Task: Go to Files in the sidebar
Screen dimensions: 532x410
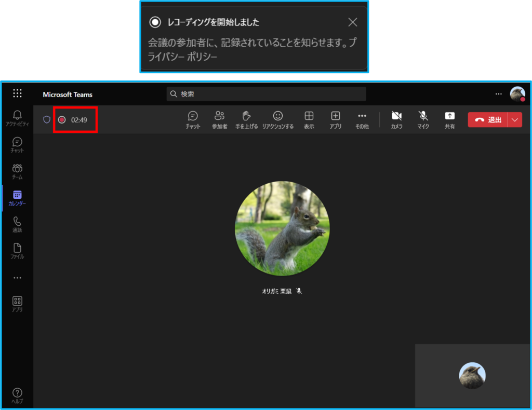Action: (17, 251)
